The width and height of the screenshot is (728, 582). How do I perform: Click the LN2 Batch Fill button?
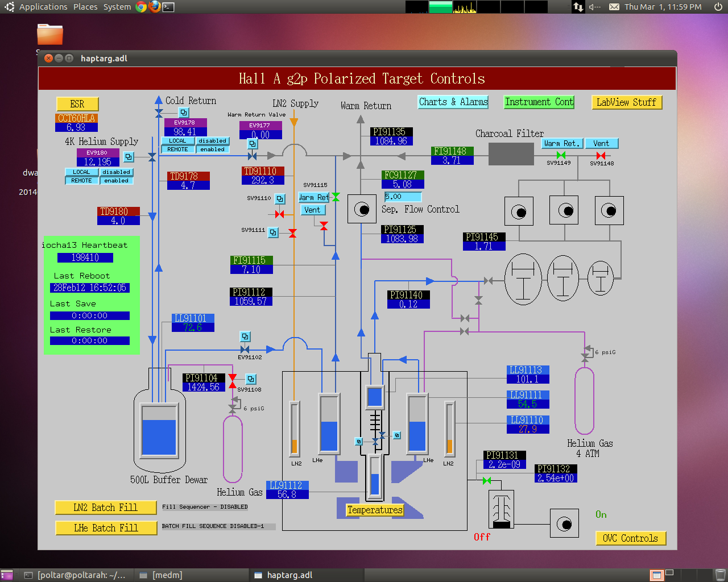106,508
